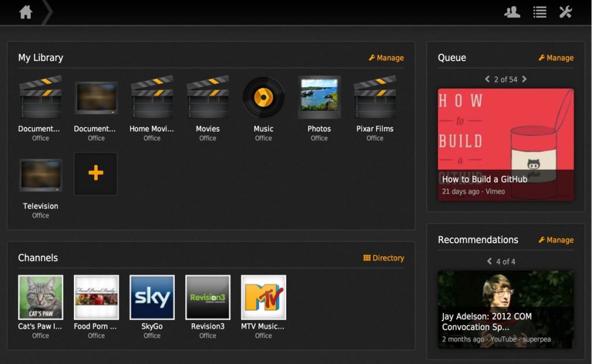
Task: Open the Photos library thumbnail
Action: click(x=319, y=96)
